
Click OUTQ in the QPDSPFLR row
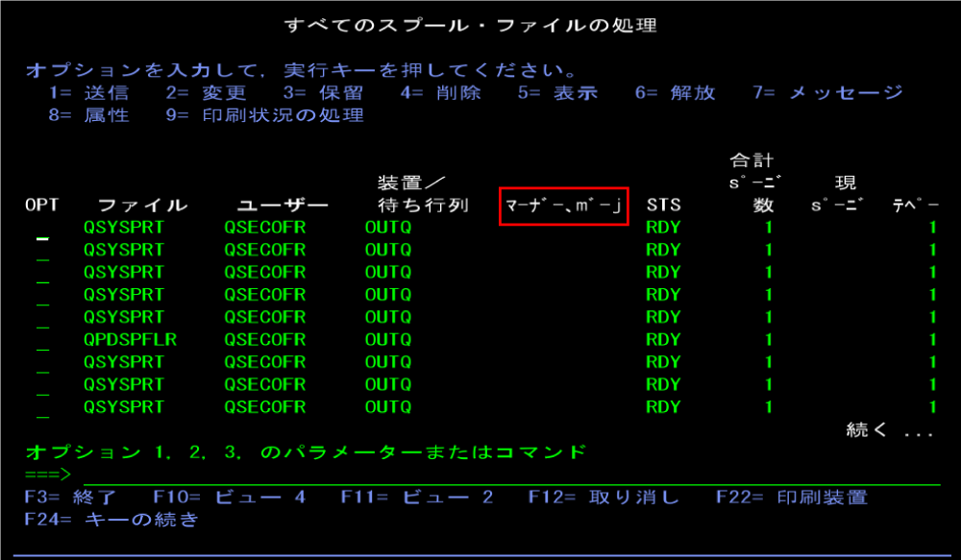(x=388, y=340)
